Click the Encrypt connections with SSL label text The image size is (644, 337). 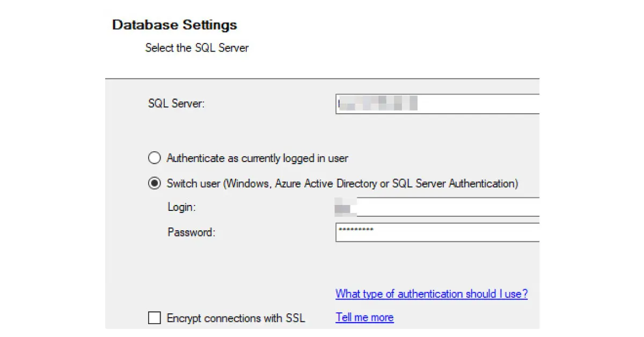(236, 318)
